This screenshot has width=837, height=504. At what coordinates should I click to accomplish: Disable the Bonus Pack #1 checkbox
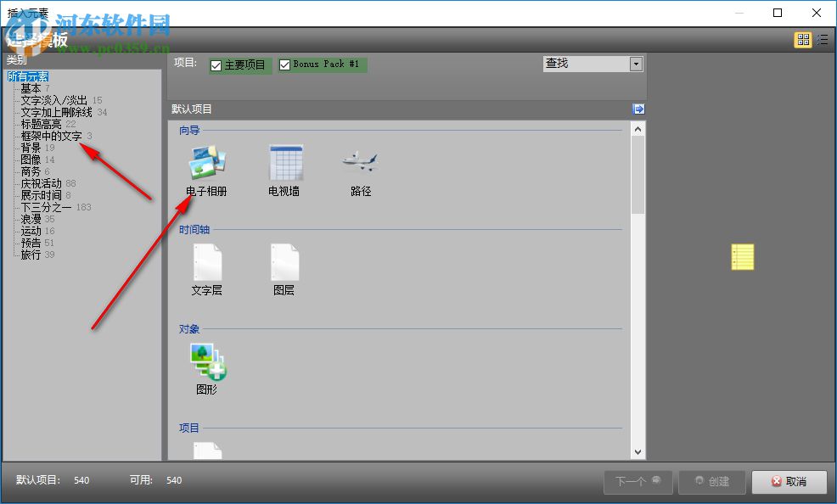coord(285,64)
